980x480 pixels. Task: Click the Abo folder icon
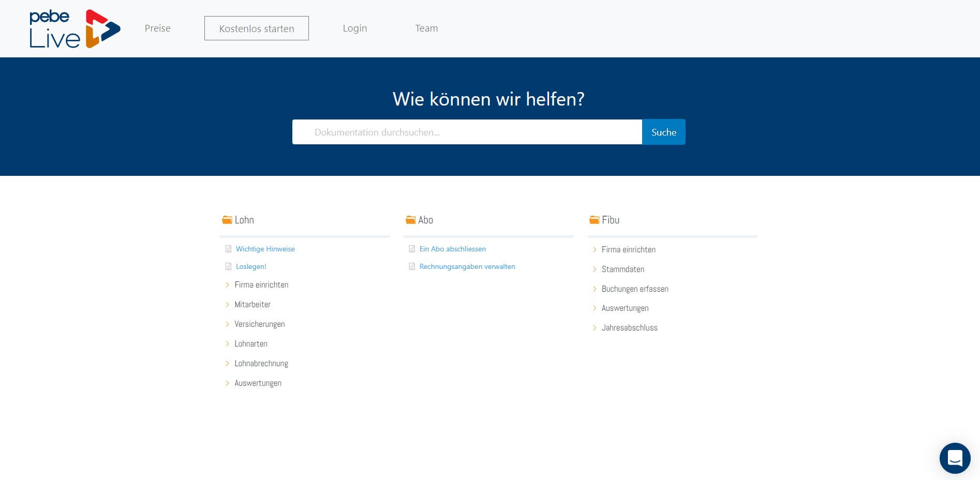pos(410,220)
